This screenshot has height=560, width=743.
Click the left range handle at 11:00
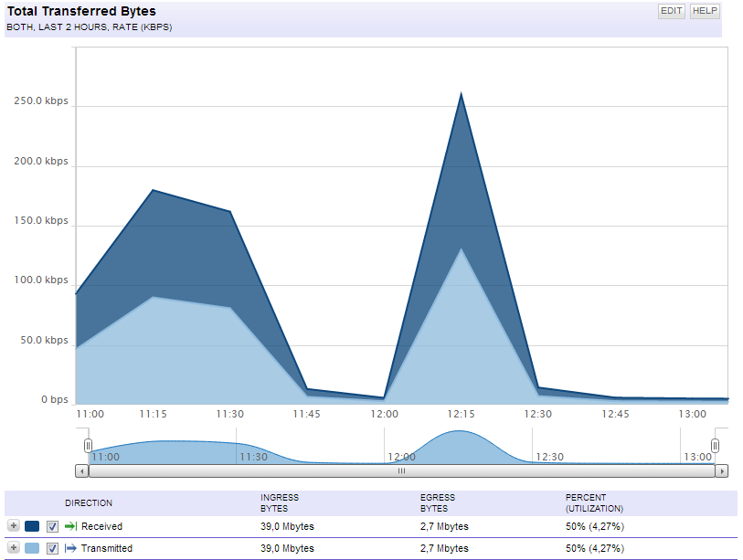tap(88, 446)
